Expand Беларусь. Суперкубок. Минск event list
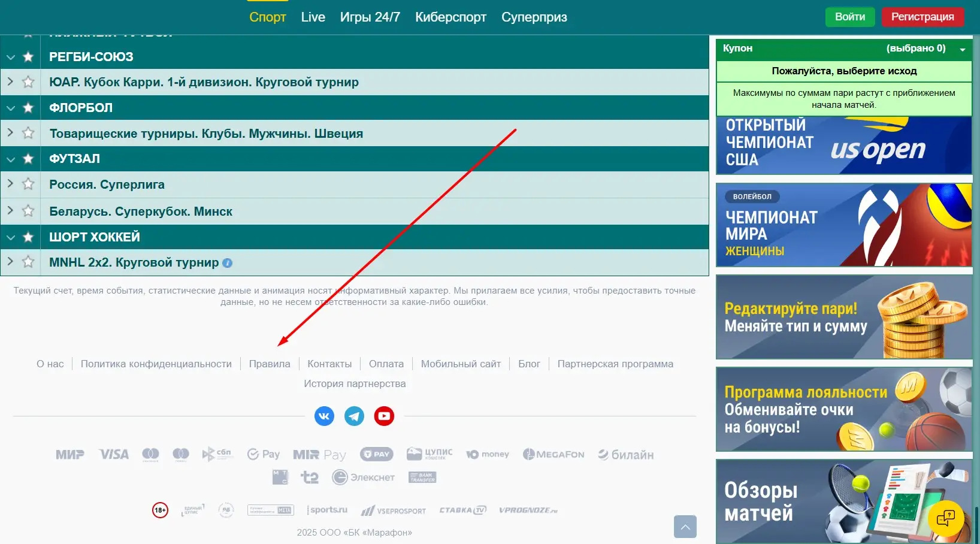 (9, 211)
